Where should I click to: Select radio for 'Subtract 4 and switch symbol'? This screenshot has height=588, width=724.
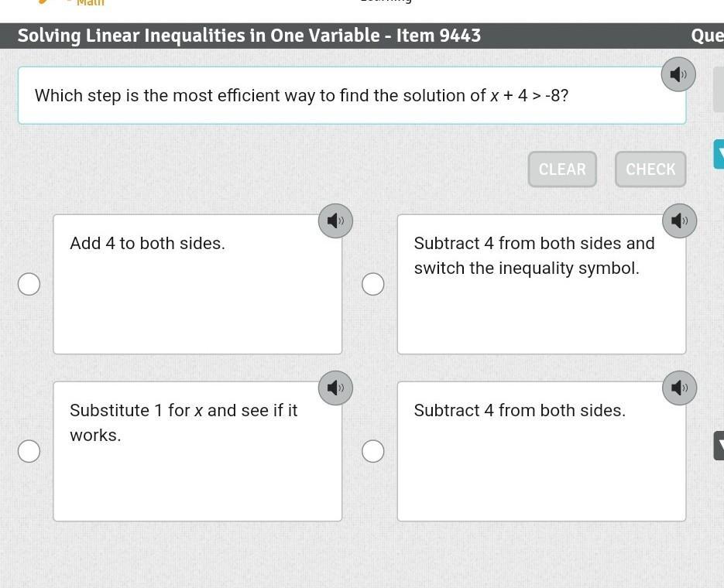coord(373,284)
